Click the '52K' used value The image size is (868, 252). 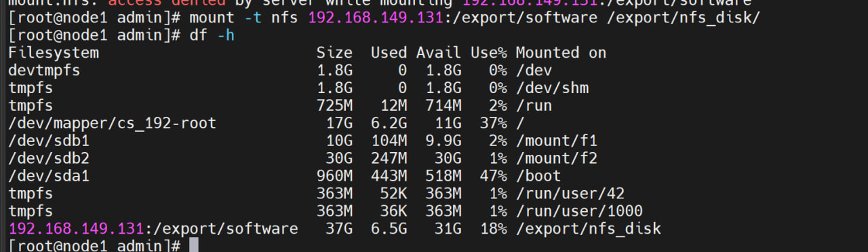click(x=393, y=194)
